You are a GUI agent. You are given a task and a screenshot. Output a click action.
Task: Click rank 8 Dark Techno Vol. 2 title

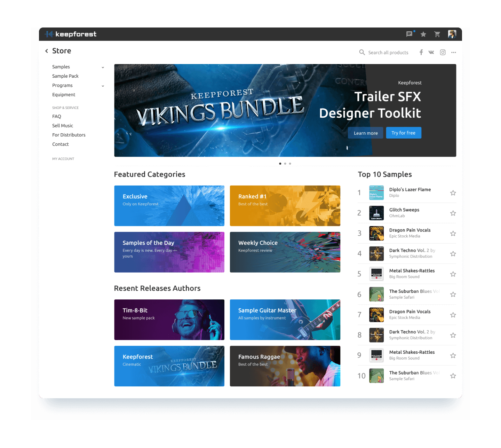(x=412, y=332)
